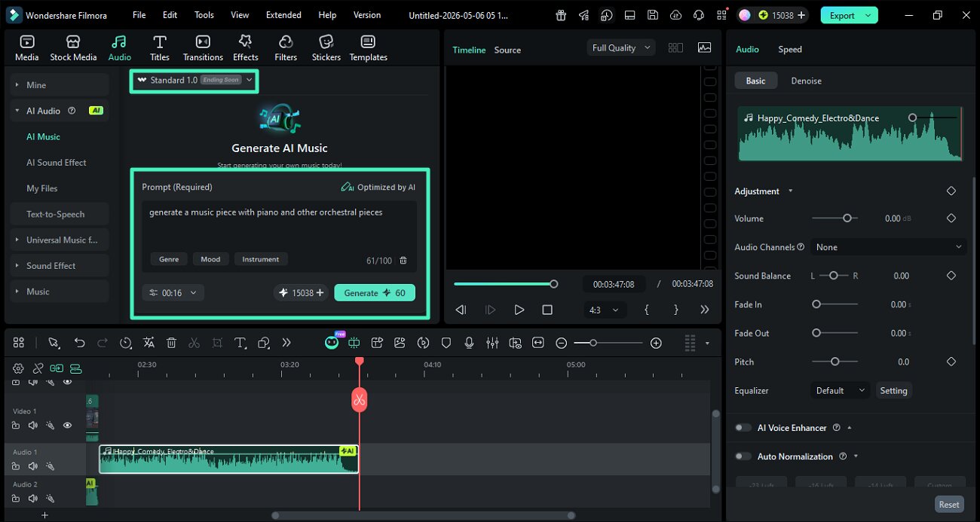Click the Generate button
The width and height of the screenshot is (980, 522).
point(375,292)
